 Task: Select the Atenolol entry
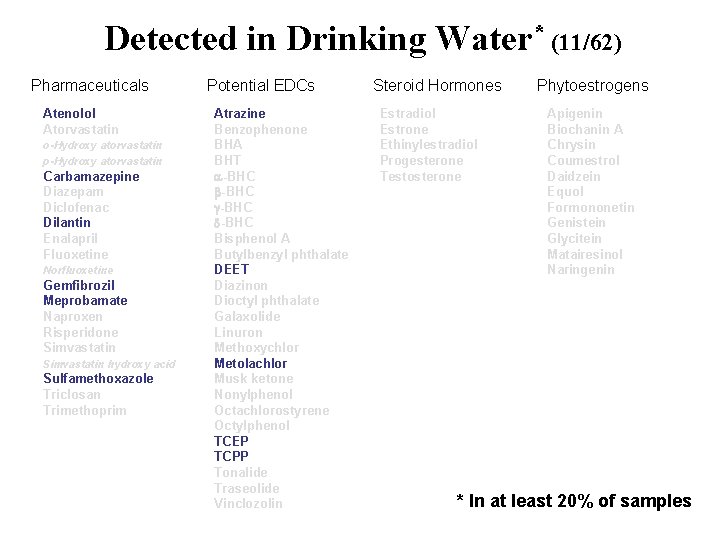coord(69,113)
